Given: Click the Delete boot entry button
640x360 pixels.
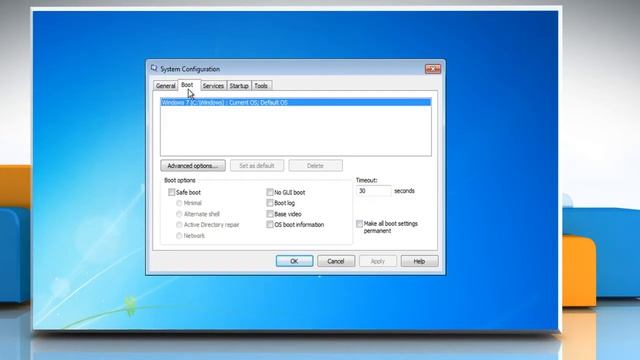Looking at the screenshot, I should click(x=316, y=166).
